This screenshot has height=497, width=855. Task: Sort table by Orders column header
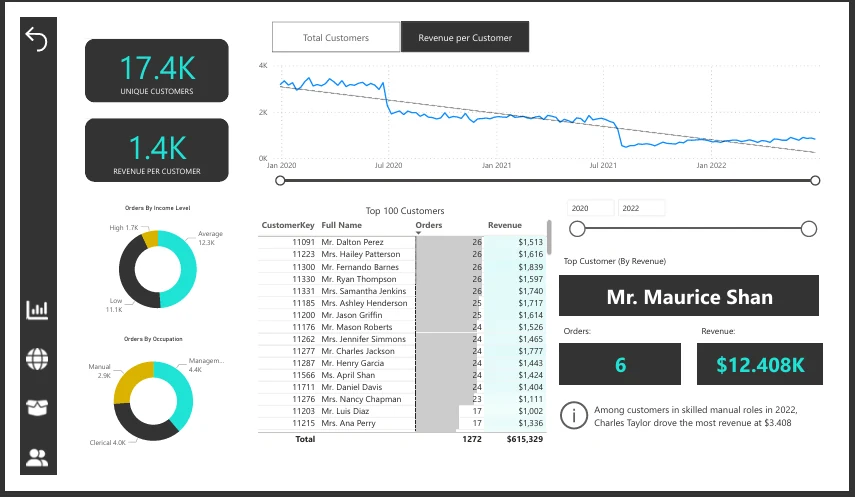429,225
